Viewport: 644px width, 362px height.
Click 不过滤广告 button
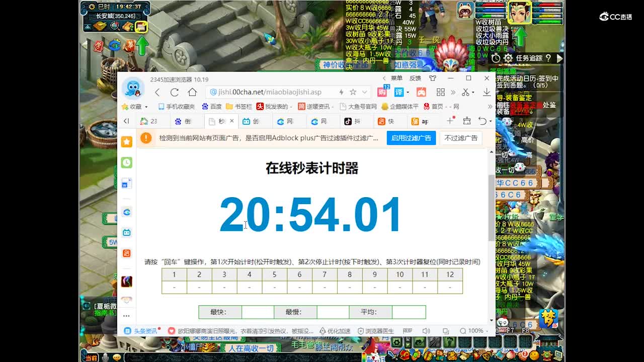click(x=461, y=138)
